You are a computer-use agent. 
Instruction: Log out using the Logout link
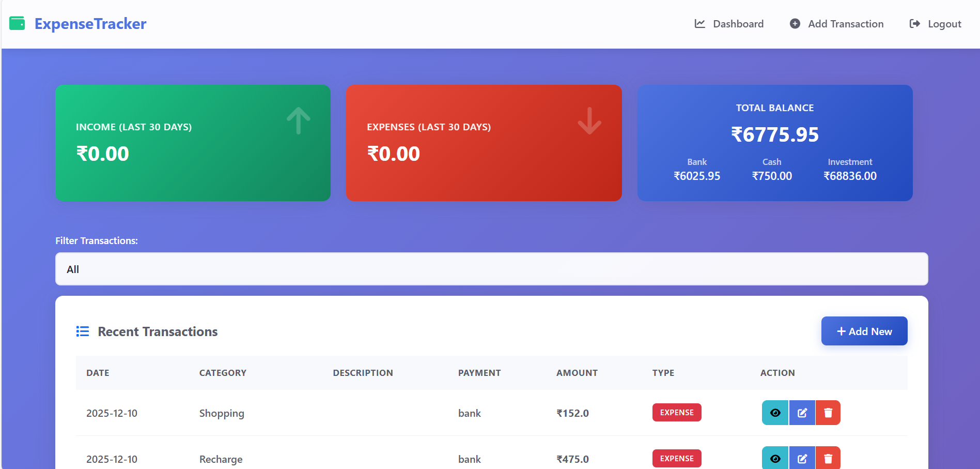click(x=944, y=24)
